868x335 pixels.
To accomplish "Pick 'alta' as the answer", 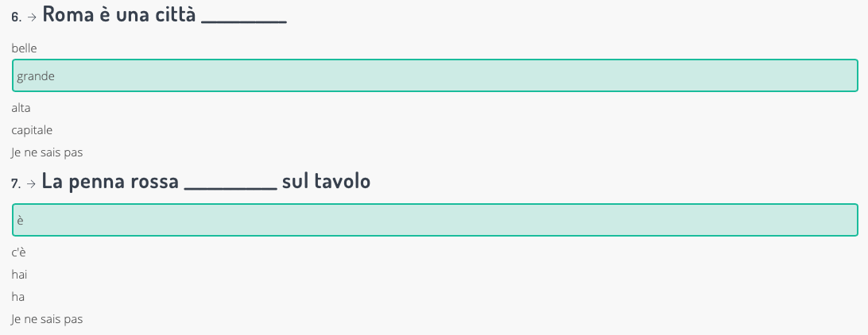I will tap(21, 108).
